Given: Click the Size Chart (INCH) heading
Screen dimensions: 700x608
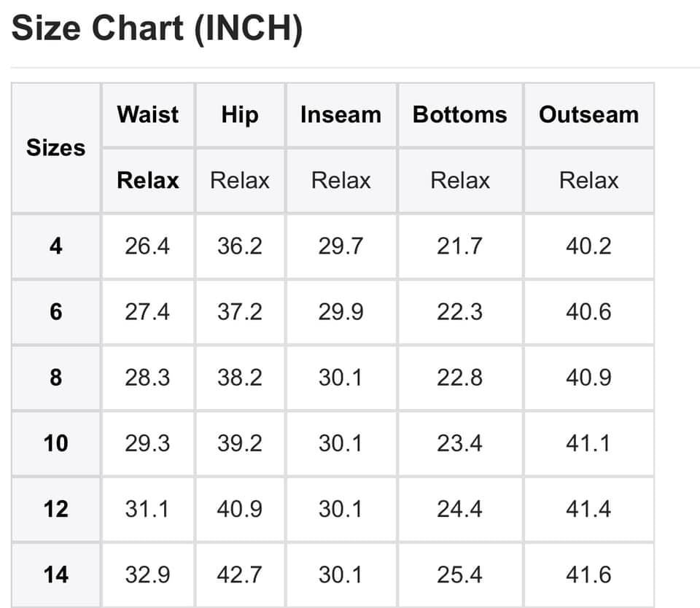Looking at the screenshot, I should (157, 28).
